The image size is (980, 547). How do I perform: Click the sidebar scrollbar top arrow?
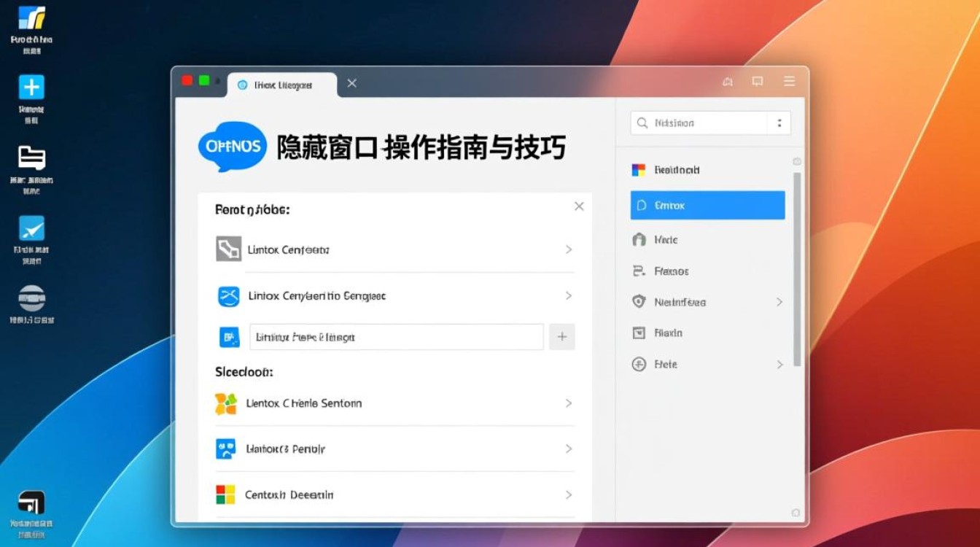797,161
